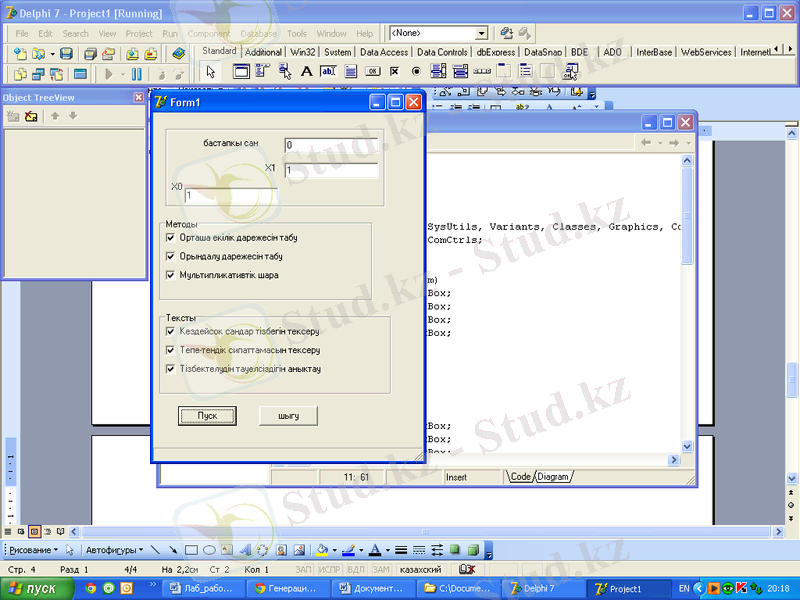This screenshot has width=800, height=600.
Task: Expand the Run button dropdown arrow
Action: coord(123,74)
